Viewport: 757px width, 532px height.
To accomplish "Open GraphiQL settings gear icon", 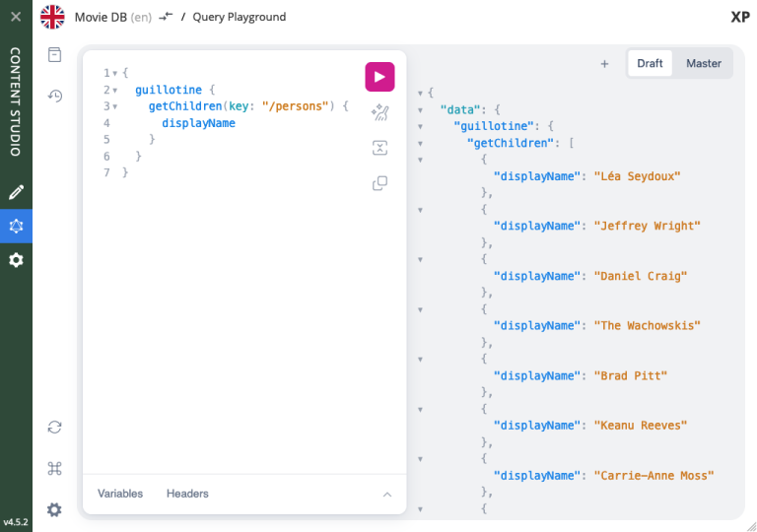I will [54, 509].
